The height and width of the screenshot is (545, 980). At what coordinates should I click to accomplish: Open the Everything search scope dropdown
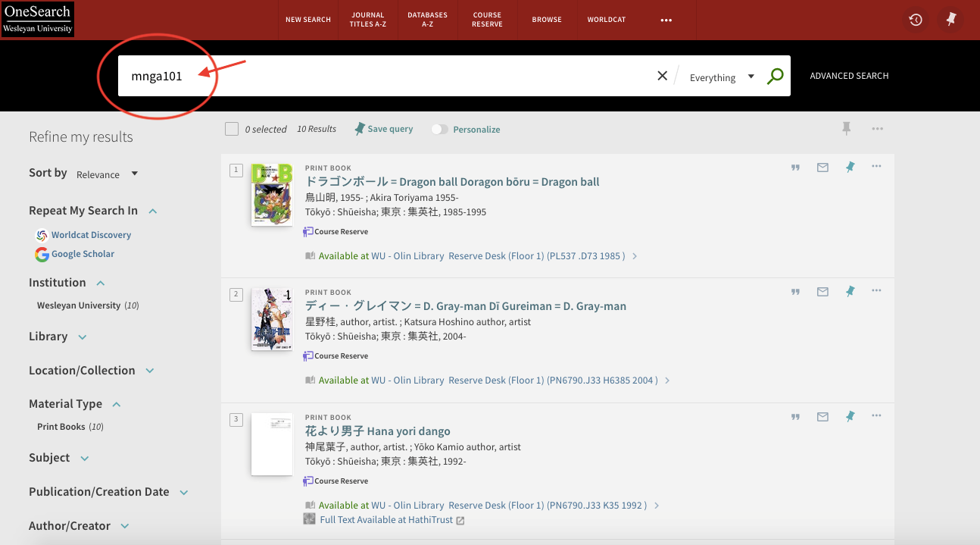(x=722, y=77)
